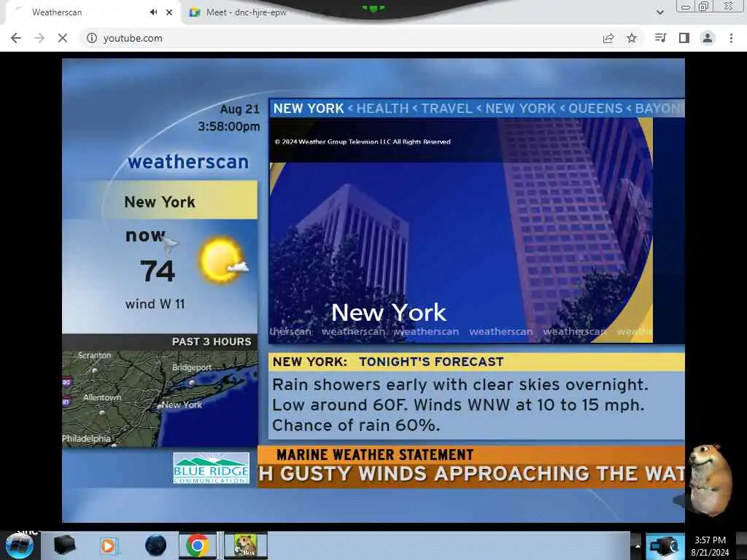Screen dimensions: 747x560
Task: Select QUEENS in the ticker bar
Action: tap(595, 109)
